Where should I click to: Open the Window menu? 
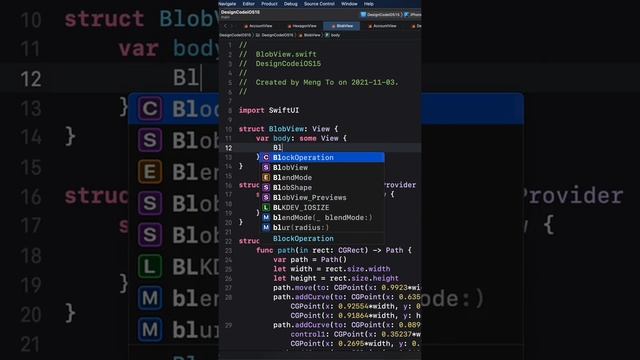[349, 4]
